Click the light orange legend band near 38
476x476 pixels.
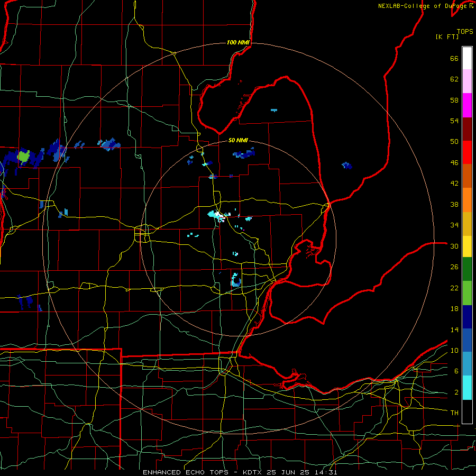point(467,200)
